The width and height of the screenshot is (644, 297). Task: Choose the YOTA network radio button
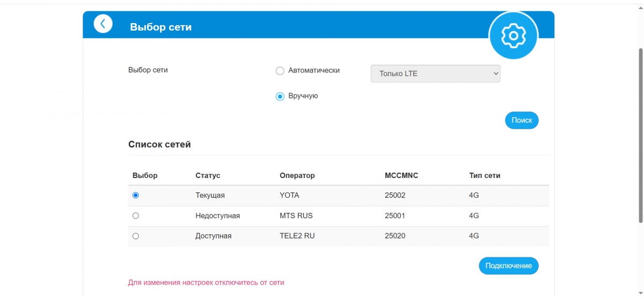click(136, 196)
